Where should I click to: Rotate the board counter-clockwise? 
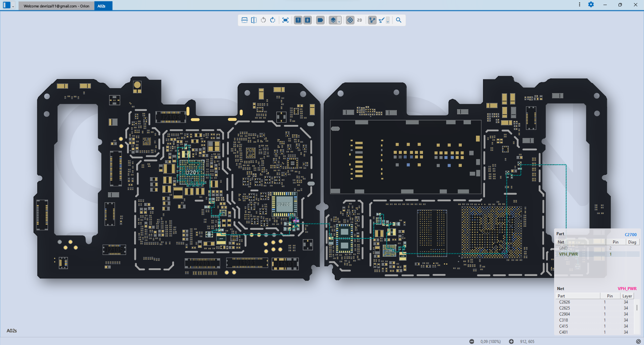pos(263,20)
